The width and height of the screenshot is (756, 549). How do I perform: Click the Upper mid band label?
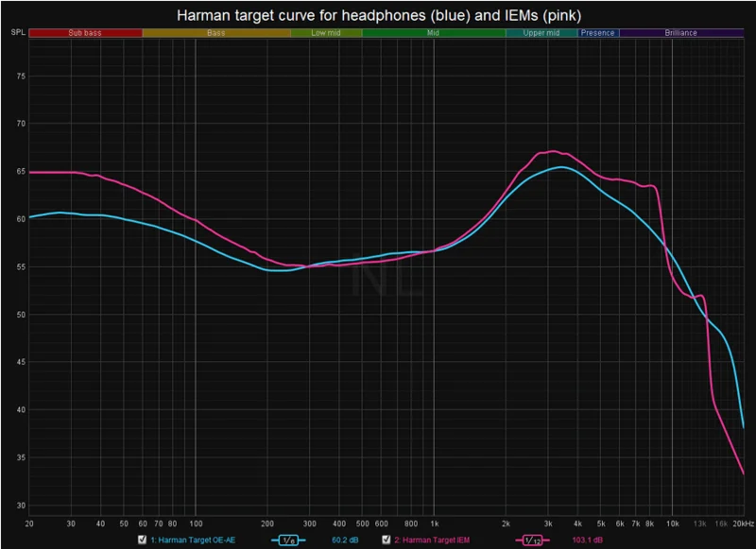[541, 33]
